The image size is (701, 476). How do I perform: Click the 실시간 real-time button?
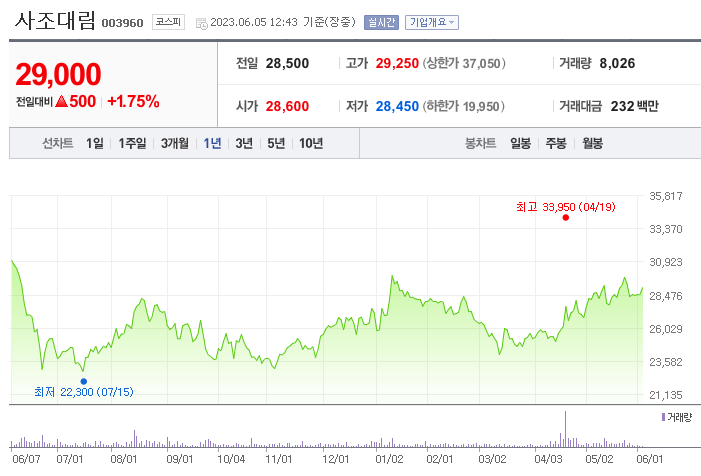coord(381,22)
